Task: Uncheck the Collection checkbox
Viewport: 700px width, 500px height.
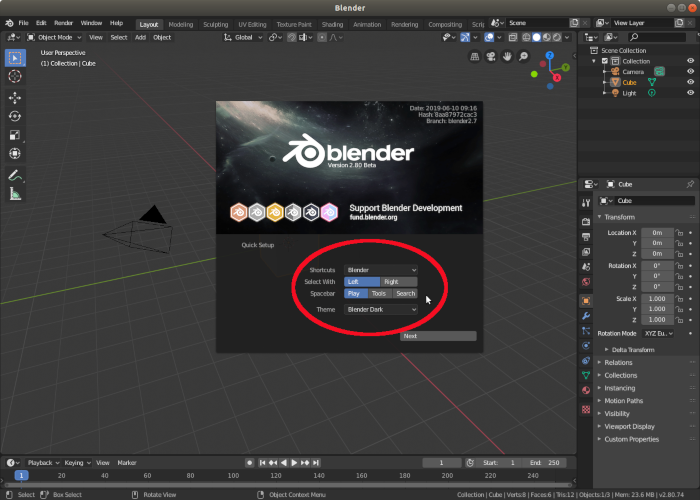Action: tap(604, 61)
